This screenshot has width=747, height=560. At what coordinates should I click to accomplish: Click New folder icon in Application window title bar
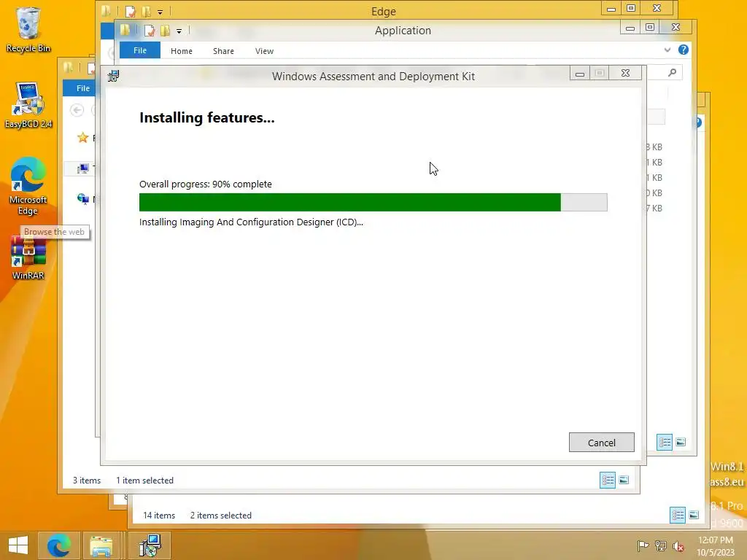coord(166,31)
